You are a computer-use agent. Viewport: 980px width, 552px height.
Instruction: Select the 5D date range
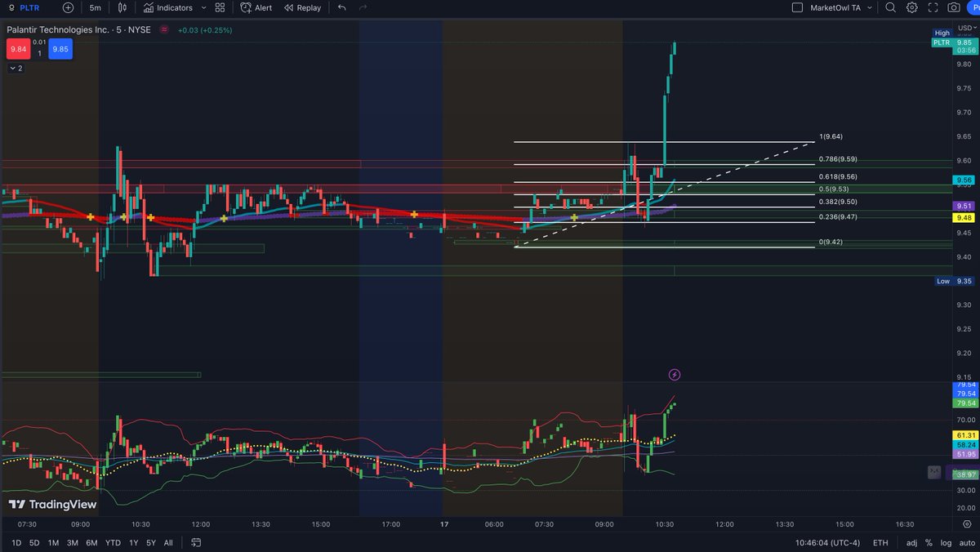(34, 543)
